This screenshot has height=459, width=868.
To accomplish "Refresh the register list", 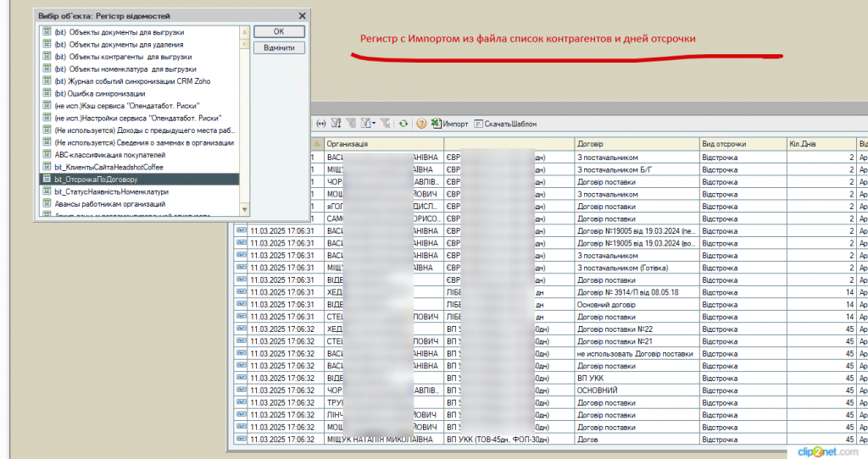I will pyautogui.click(x=403, y=124).
